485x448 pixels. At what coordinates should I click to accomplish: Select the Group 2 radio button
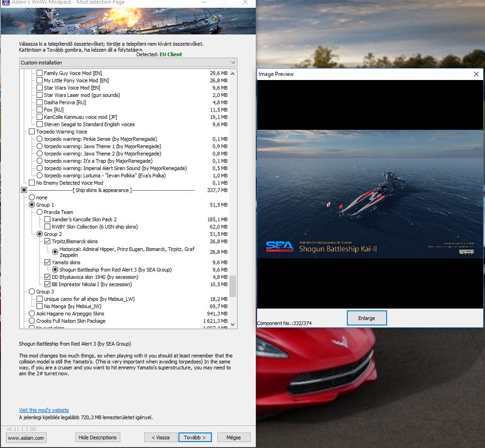[x=40, y=234]
